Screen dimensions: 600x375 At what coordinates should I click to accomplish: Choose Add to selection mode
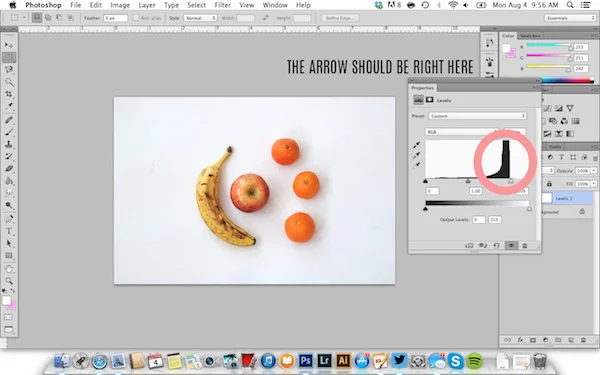click(x=48, y=18)
